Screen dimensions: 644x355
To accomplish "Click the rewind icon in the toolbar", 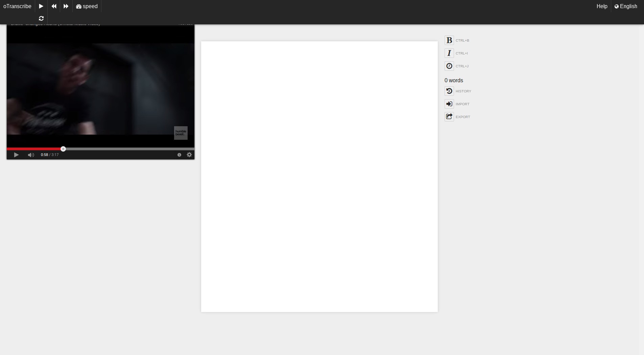I will pos(54,6).
